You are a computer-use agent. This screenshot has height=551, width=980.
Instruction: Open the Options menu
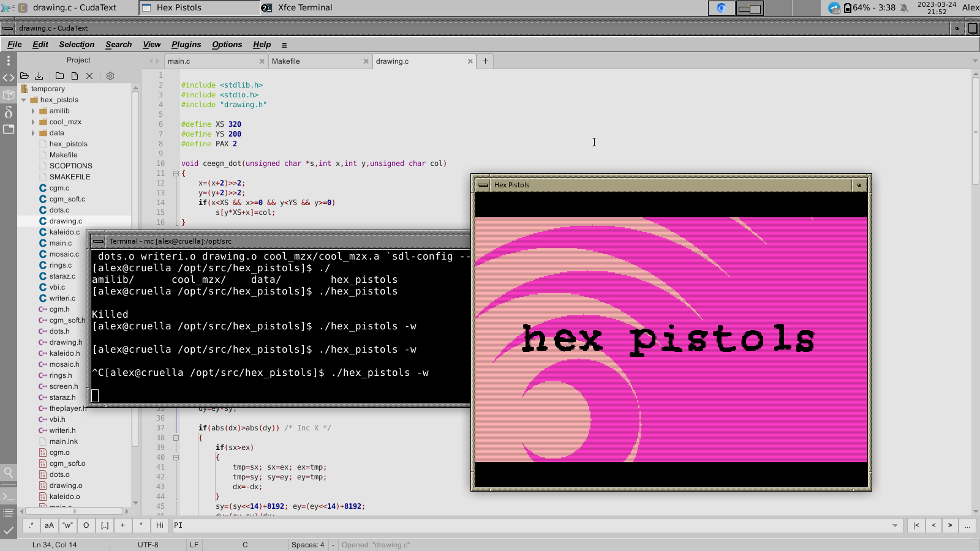pyautogui.click(x=227, y=45)
